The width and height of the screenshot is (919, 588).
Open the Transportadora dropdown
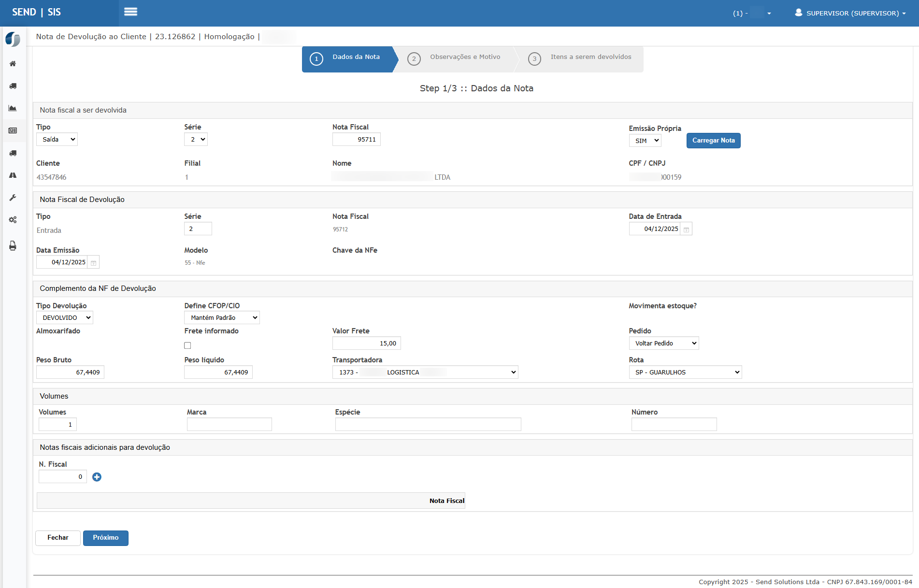[425, 372]
